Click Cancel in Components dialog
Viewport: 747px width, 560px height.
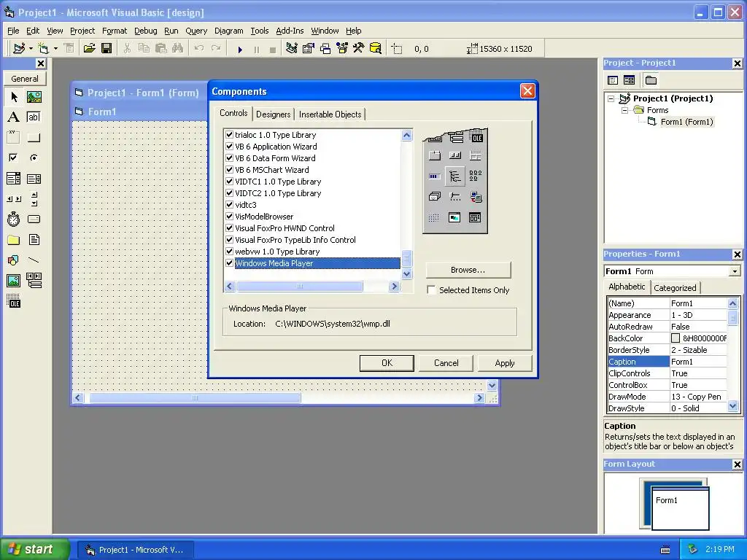[x=446, y=363]
